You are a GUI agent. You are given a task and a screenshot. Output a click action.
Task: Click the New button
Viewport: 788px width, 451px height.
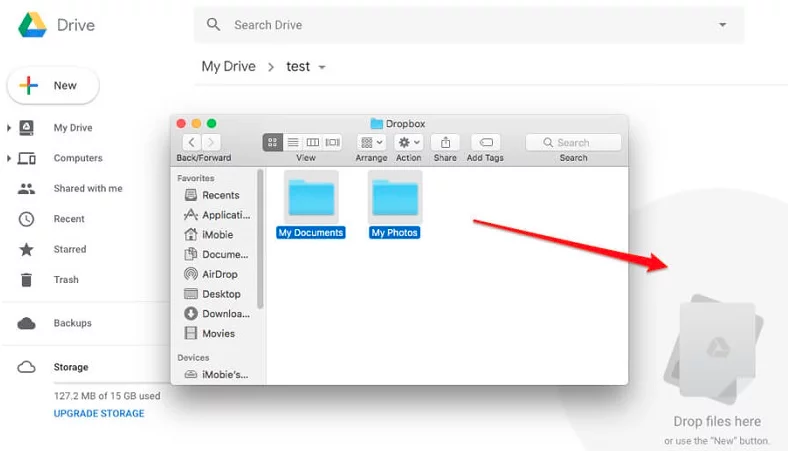coord(53,85)
